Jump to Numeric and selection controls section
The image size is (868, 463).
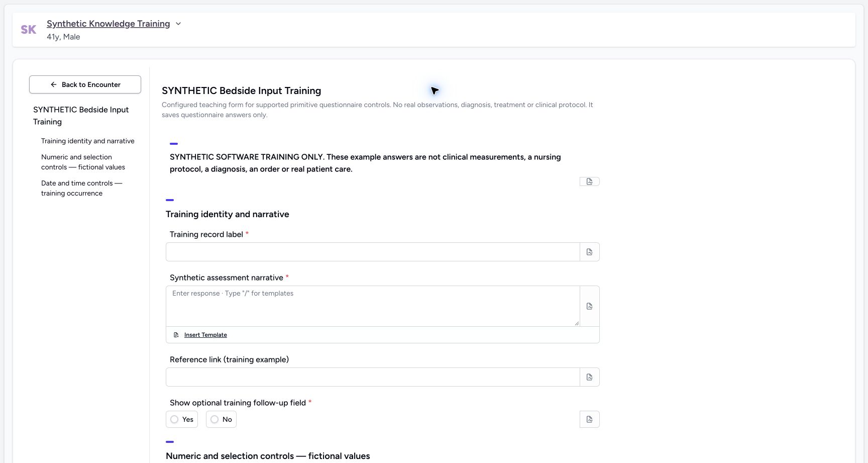pos(83,162)
